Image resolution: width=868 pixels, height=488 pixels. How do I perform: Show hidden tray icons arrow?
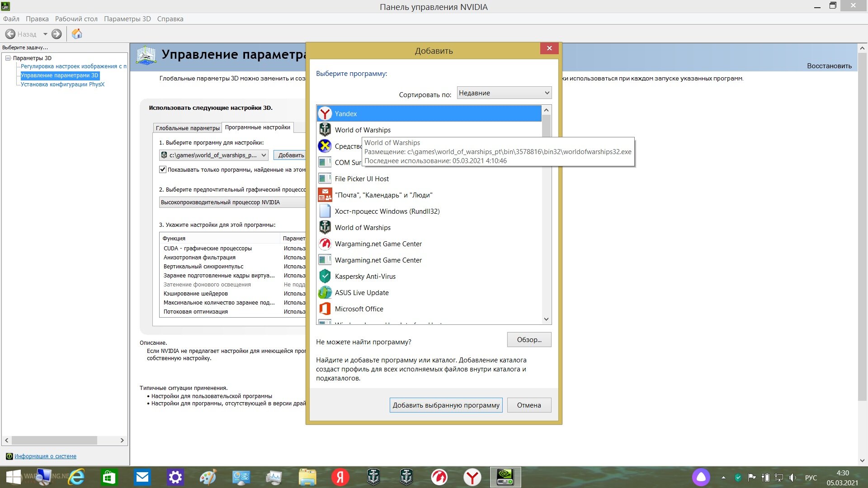723,477
